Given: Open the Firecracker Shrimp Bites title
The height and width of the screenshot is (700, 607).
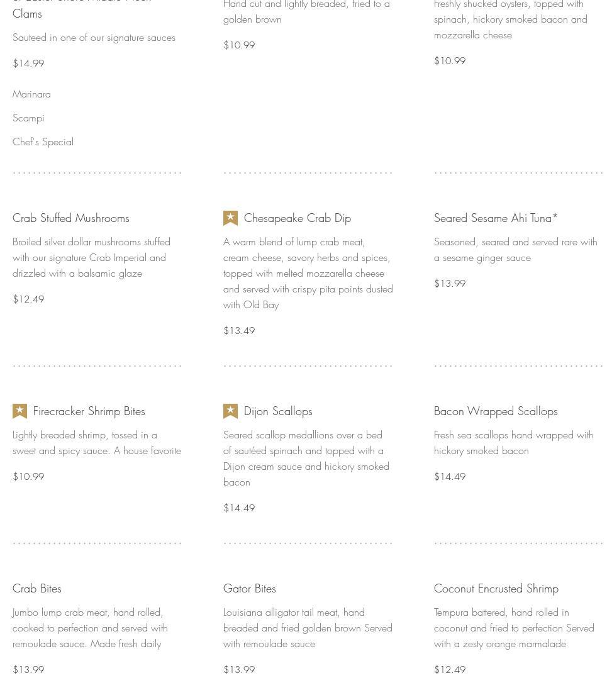Looking at the screenshot, I should [89, 411].
